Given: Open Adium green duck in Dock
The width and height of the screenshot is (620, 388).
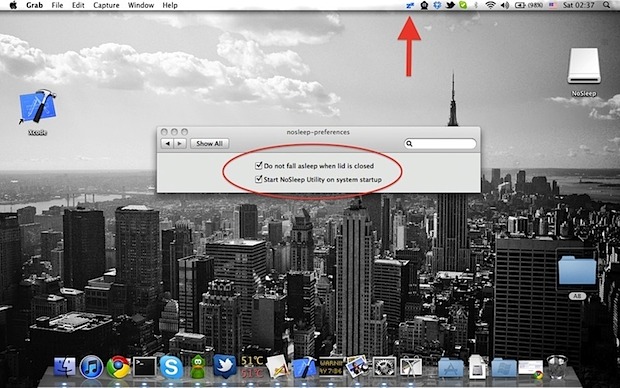Looking at the screenshot, I should pyautogui.click(x=197, y=367).
